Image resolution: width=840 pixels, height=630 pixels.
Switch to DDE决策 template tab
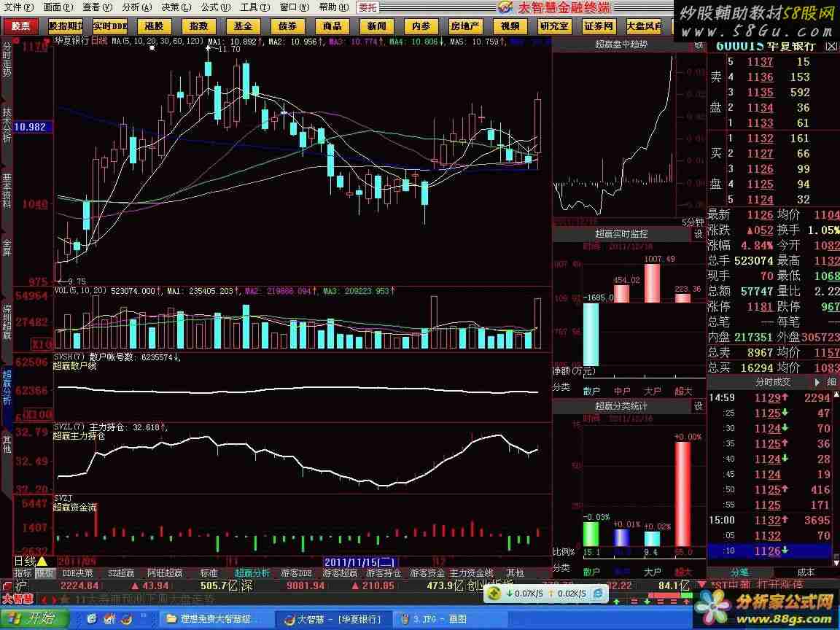tap(78, 572)
